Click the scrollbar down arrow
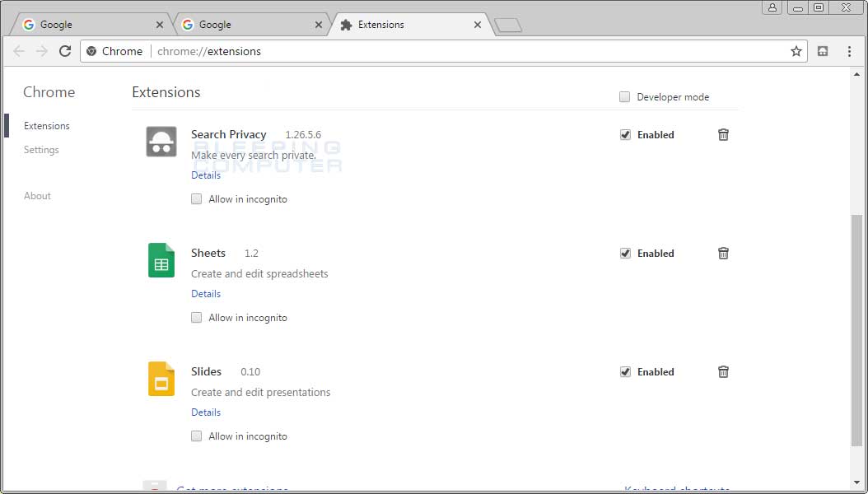Image resolution: width=868 pixels, height=494 pixels. 857,483
